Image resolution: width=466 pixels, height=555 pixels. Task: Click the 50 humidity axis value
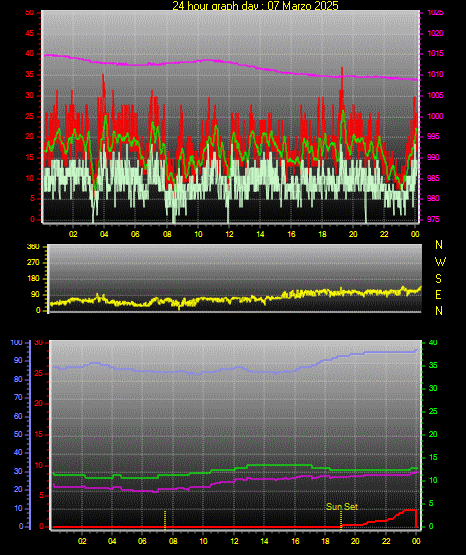point(18,434)
